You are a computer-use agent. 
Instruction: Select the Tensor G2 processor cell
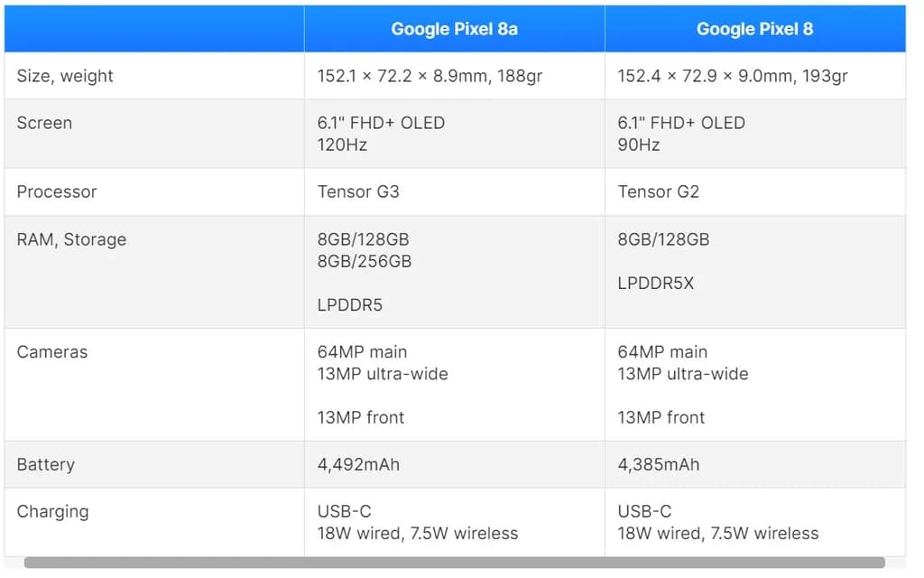(659, 191)
